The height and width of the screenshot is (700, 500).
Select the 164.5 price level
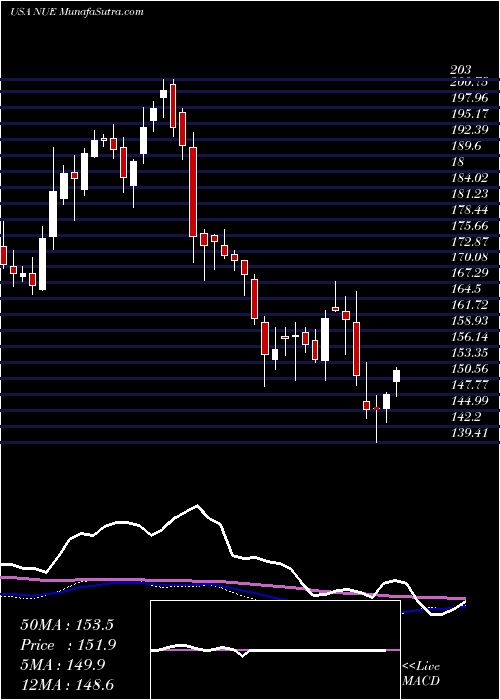pos(466,289)
